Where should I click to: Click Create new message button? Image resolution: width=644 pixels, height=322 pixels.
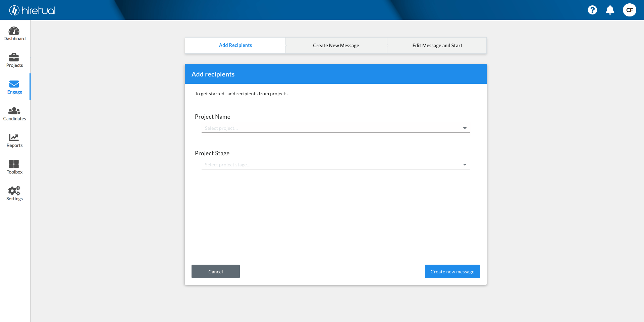click(452, 271)
